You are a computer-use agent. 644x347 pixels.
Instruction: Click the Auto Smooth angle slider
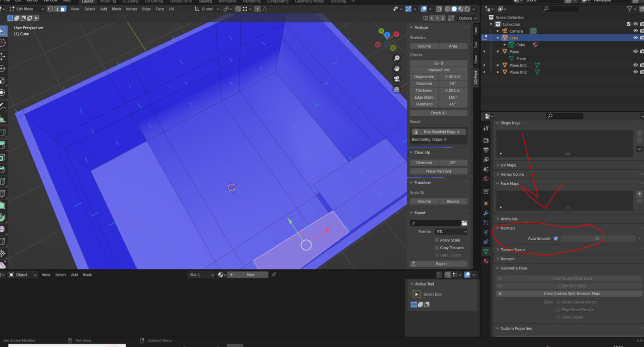(597, 238)
